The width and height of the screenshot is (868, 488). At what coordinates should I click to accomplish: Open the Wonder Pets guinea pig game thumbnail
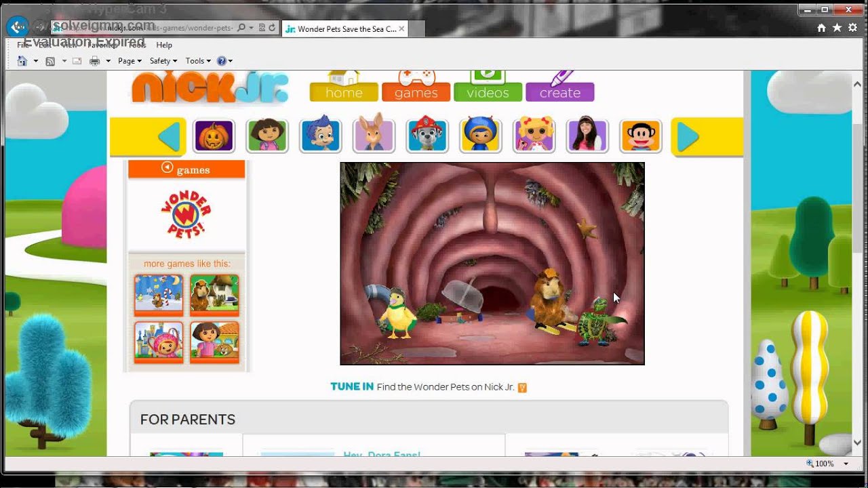tap(214, 295)
